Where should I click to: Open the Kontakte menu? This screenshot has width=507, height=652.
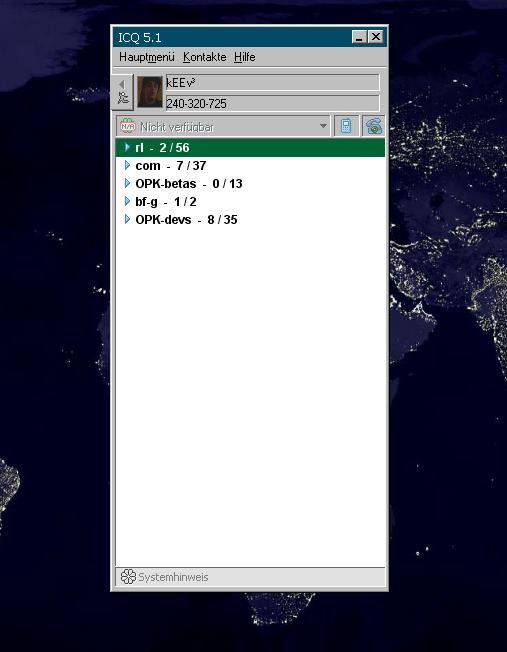click(x=205, y=57)
